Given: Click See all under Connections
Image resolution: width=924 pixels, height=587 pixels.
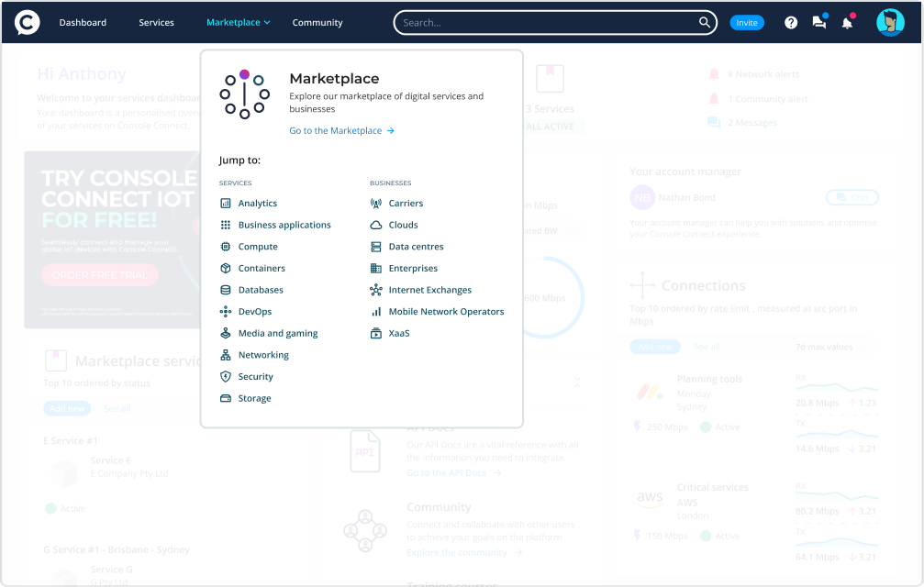Looking at the screenshot, I should pyautogui.click(x=707, y=347).
